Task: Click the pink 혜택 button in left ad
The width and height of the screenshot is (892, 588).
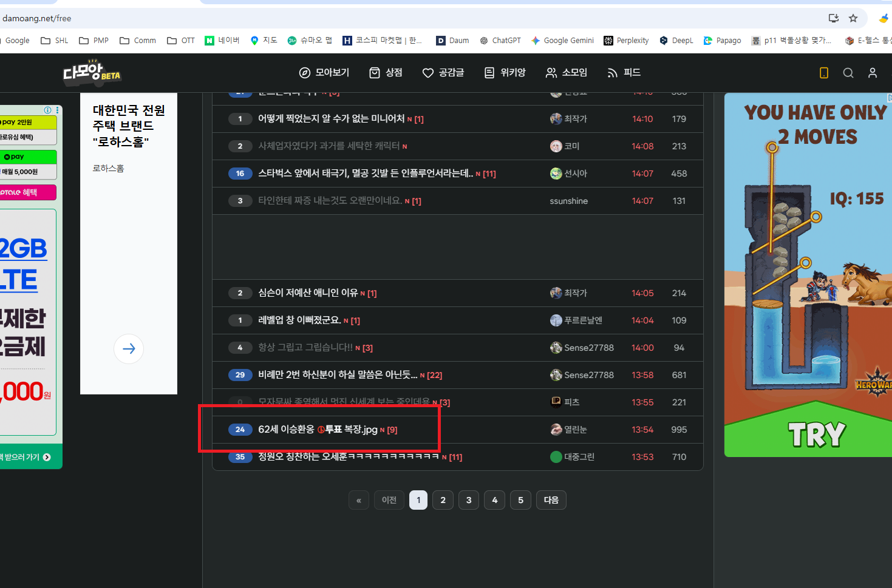Action: click(28, 192)
